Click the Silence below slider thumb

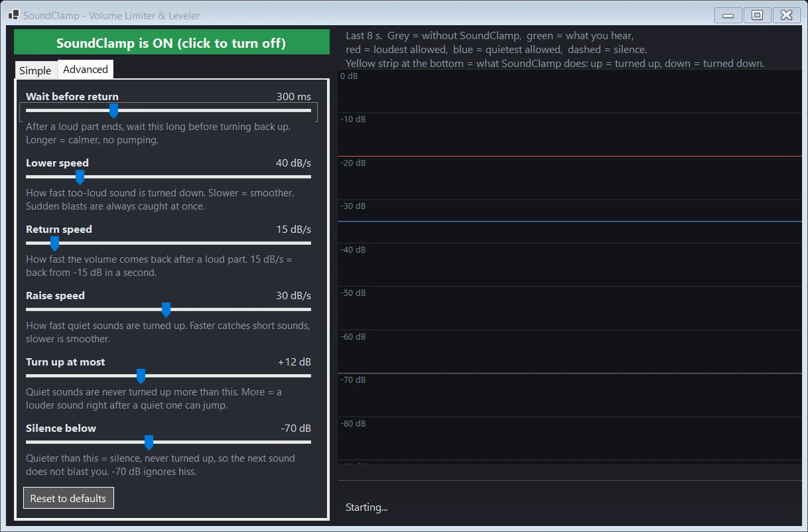coord(149,442)
